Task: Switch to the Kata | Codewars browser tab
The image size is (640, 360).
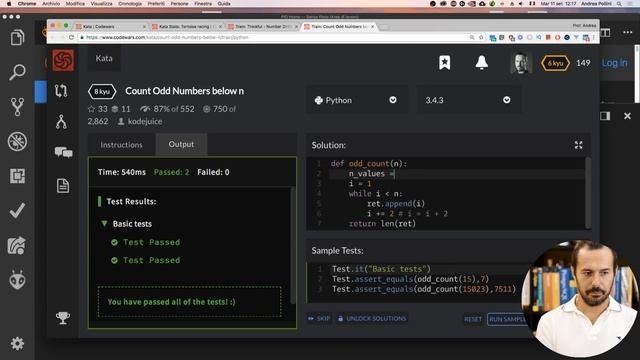Action: (110, 27)
